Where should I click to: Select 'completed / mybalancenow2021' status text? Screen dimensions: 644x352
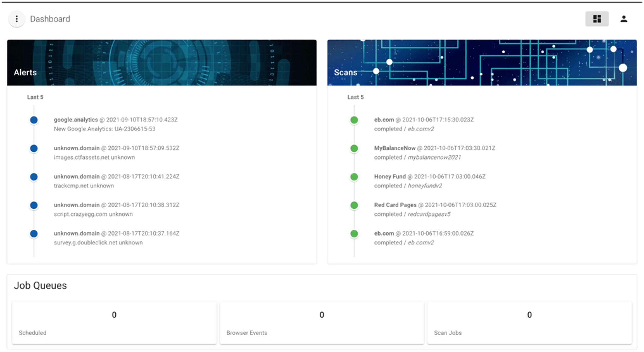pyautogui.click(x=417, y=157)
